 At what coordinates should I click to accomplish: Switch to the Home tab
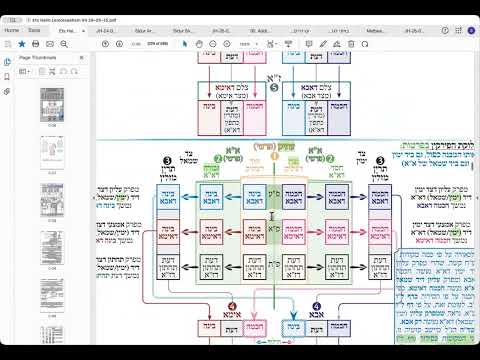coord(12,30)
